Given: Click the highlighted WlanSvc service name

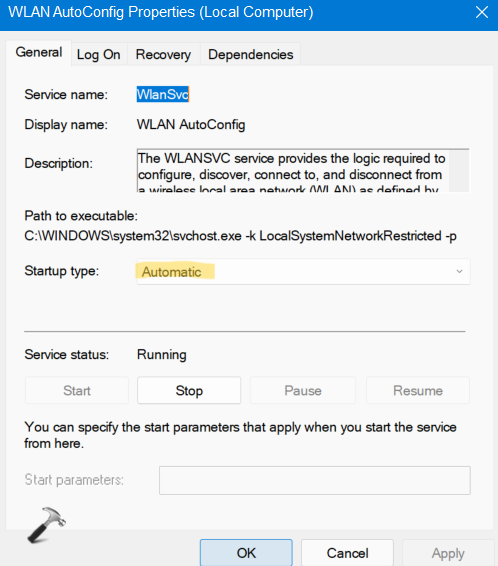Looking at the screenshot, I should pos(163,94).
